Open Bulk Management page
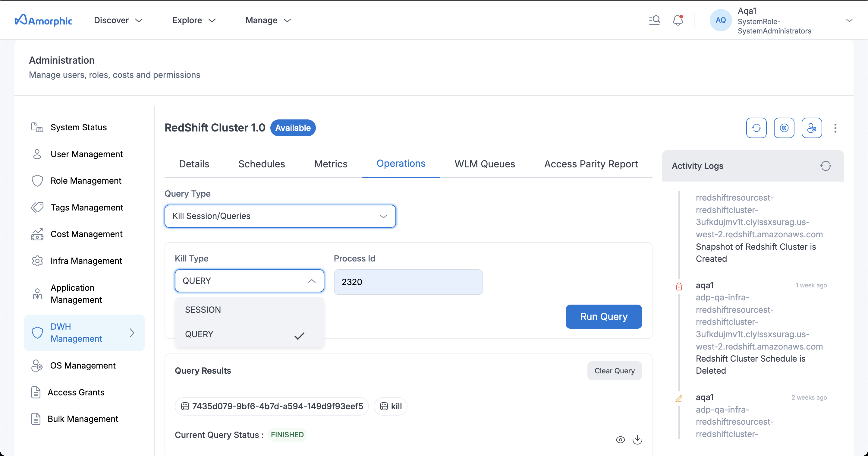This screenshot has width=868, height=456. (x=83, y=419)
